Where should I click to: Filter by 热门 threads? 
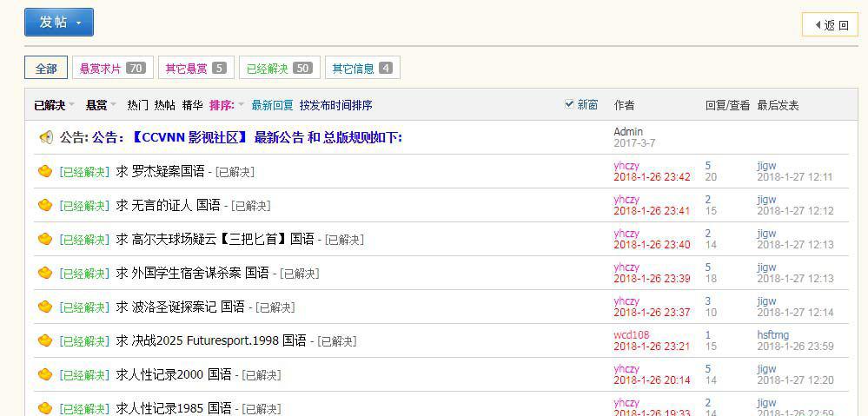[x=137, y=105]
